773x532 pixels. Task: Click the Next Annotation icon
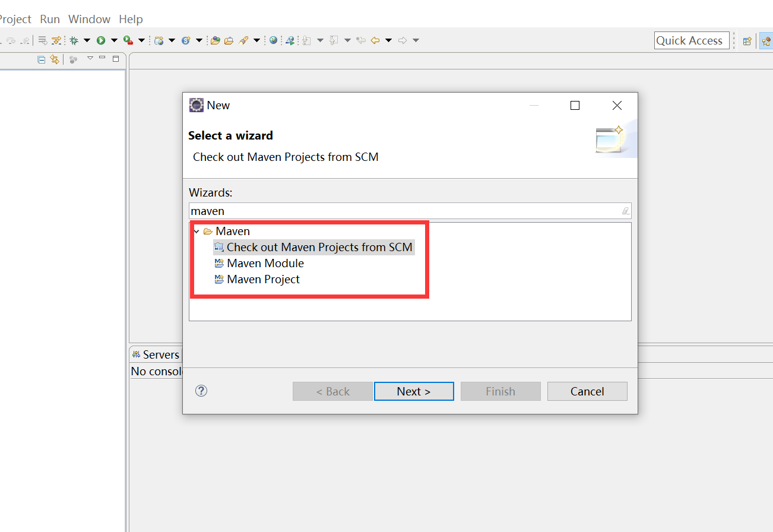(x=306, y=40)
